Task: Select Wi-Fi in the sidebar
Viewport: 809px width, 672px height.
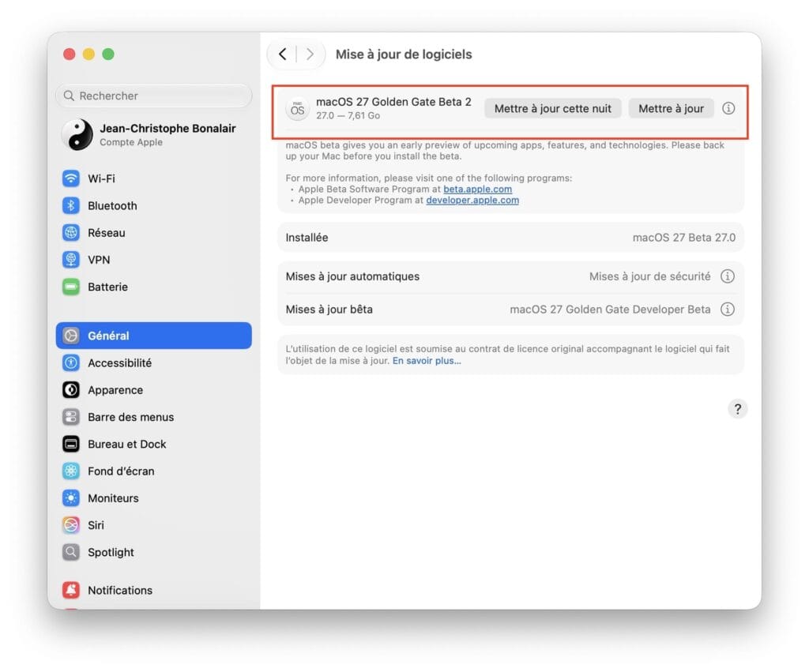Action: 154,178
